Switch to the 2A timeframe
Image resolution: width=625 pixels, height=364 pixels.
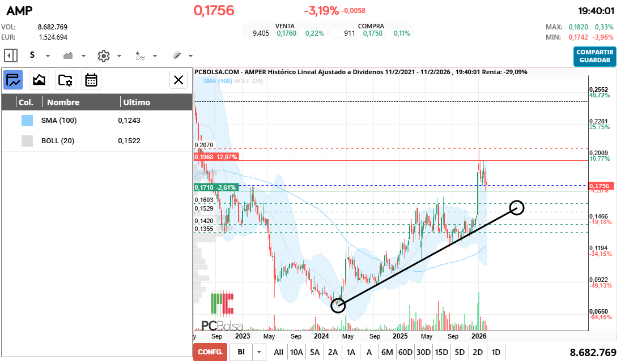point(333,352)
